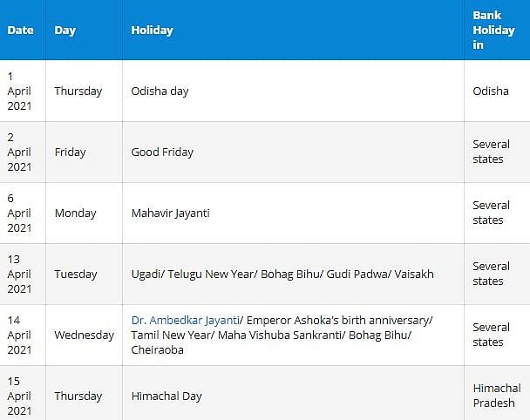Click the Date column header
530x420 pixels.
coord(21,30)
